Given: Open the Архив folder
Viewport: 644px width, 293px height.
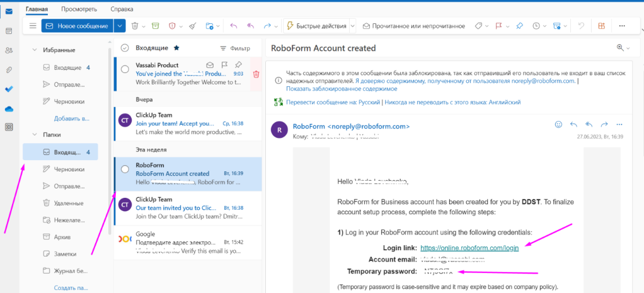Looking at the screenshot, I should tap(60, 237).
